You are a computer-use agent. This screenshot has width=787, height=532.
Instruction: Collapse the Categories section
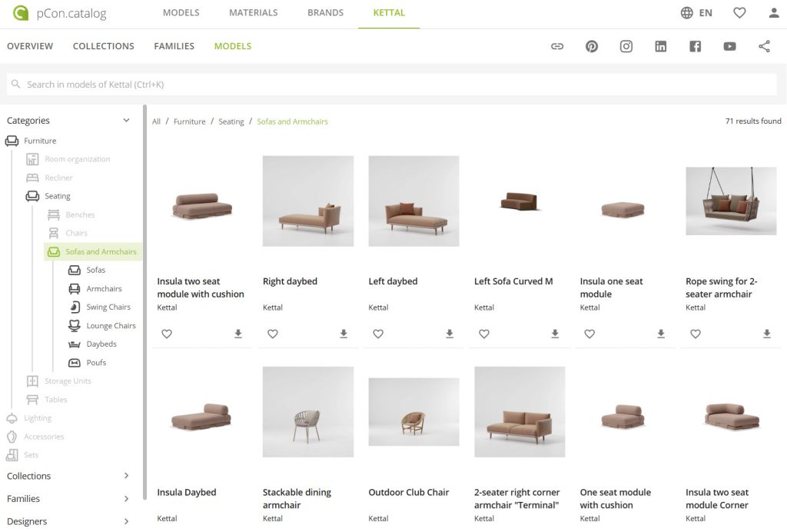126,121
